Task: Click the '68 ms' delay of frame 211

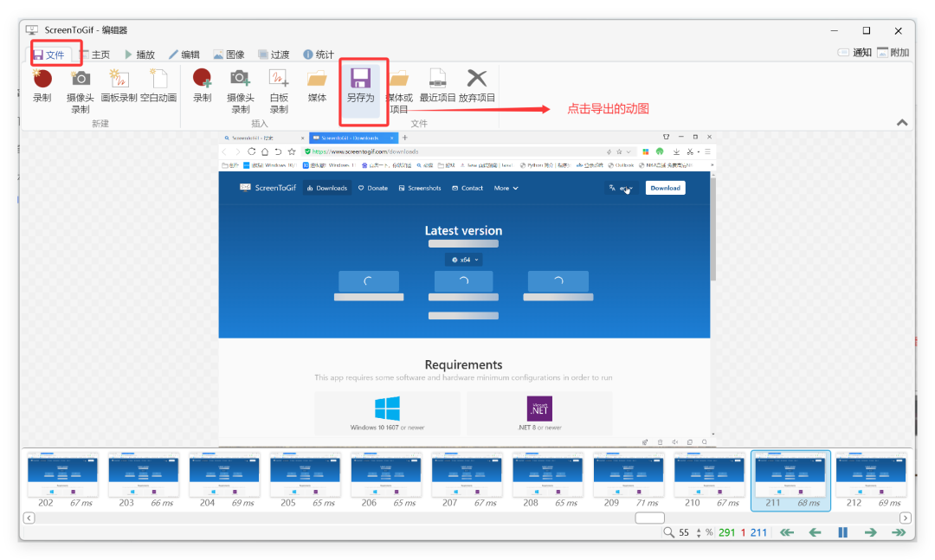Action: point(809,503)
